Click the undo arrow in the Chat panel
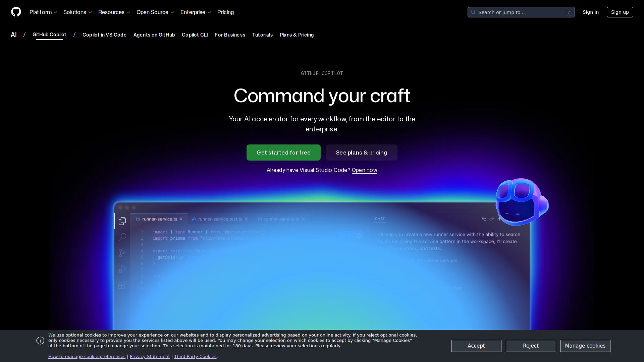The image size is (644, 362). tap(484, 219)
